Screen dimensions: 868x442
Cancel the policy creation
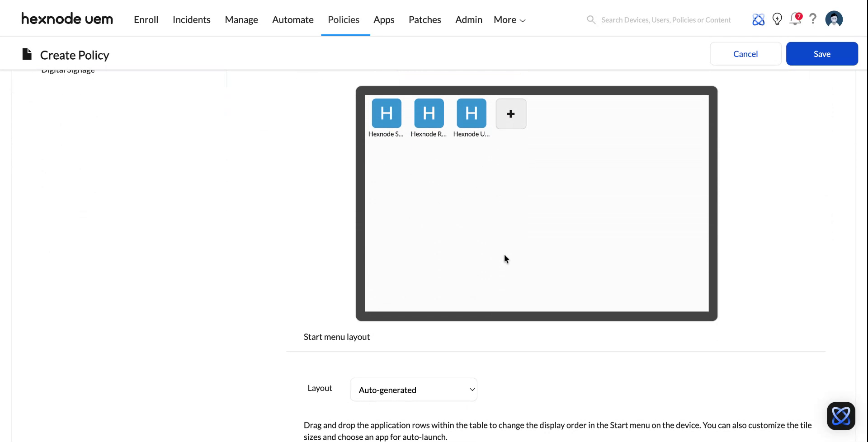pos(745,53)
